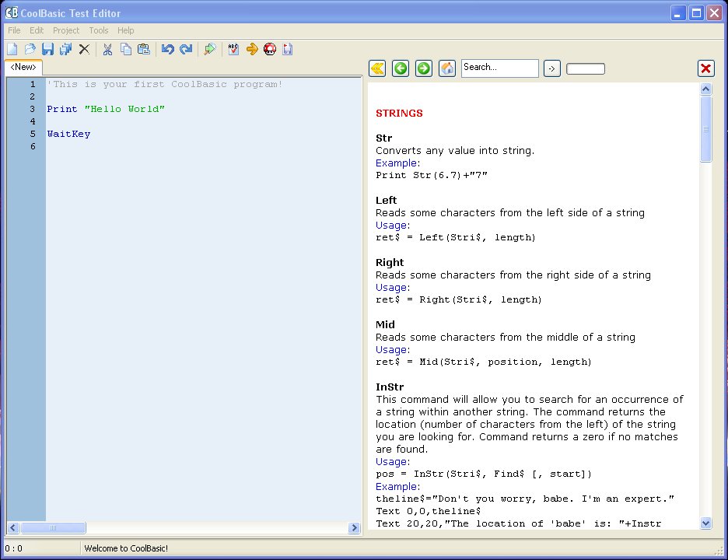The image size is (728, 560).
Task: Open the Edit menu
Action: (x=37, y=30)
